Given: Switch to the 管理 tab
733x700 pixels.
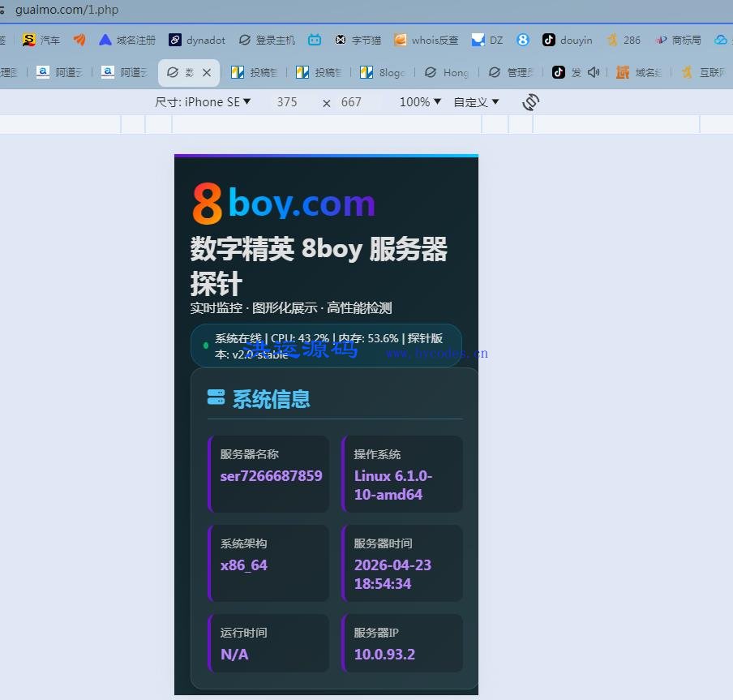Looking at the screenshot, I should click(511, 72).
